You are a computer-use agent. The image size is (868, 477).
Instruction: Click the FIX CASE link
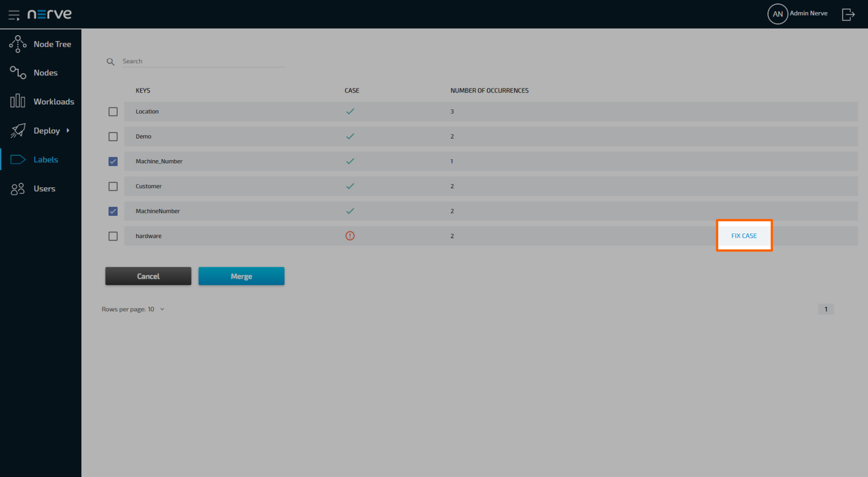click(x=744, y=236)
